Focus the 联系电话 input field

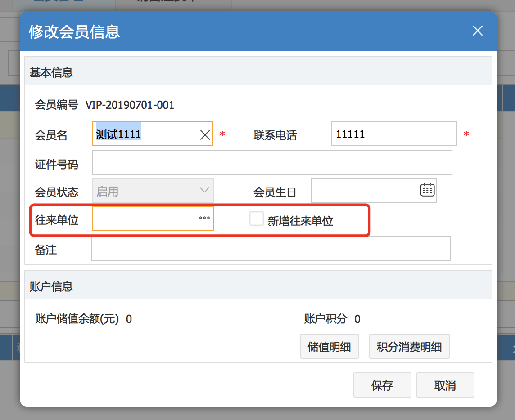click(x=394, y=134)
